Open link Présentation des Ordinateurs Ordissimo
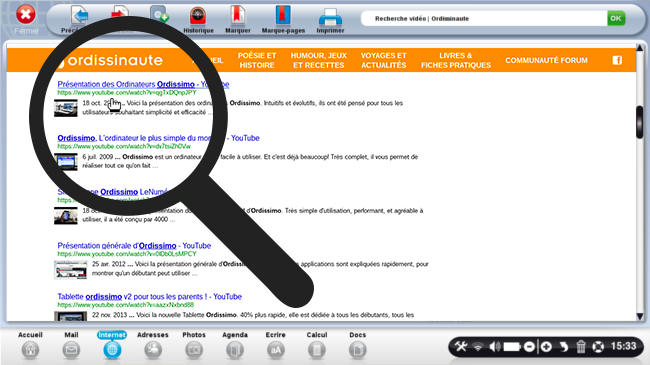This screenshot has width=650, height=365. pyautogui.click(x=143, y=84)
